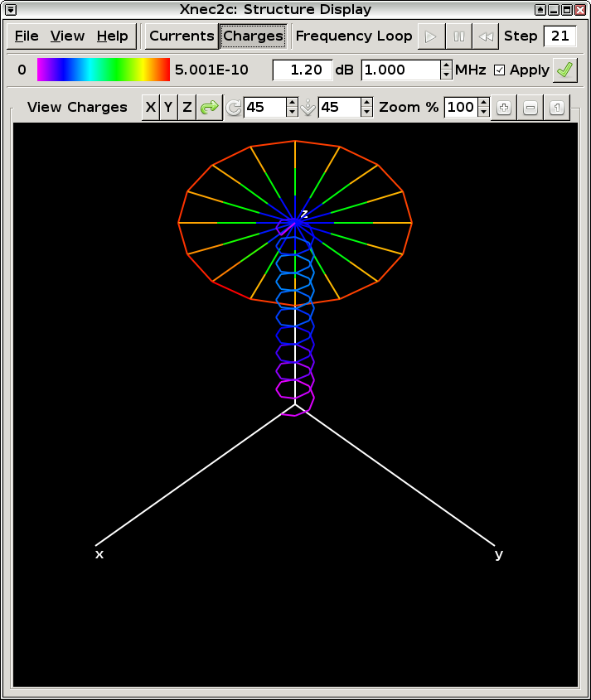591x700 pixels.
Task: Toggle the Charges display button
Action: 253,36
